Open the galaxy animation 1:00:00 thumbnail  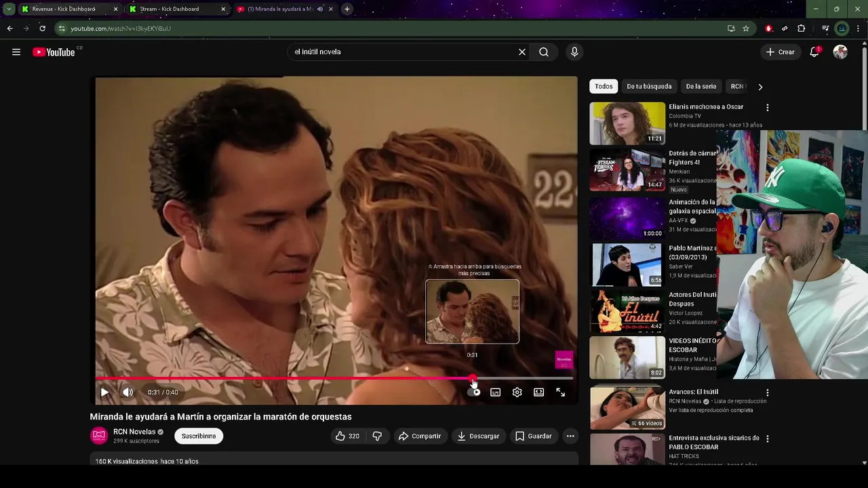627,218
